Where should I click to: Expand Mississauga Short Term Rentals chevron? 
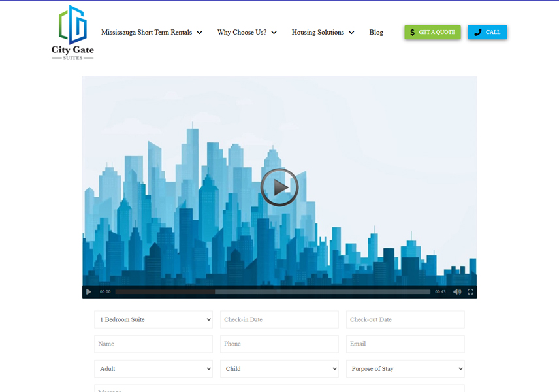tap(199, 33)
